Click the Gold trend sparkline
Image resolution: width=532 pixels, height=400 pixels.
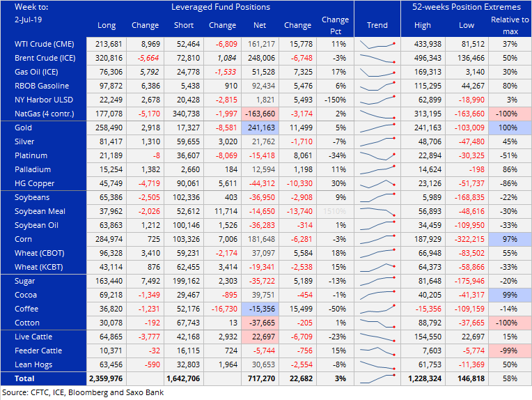pyautogui.click(x=377, y=128)
